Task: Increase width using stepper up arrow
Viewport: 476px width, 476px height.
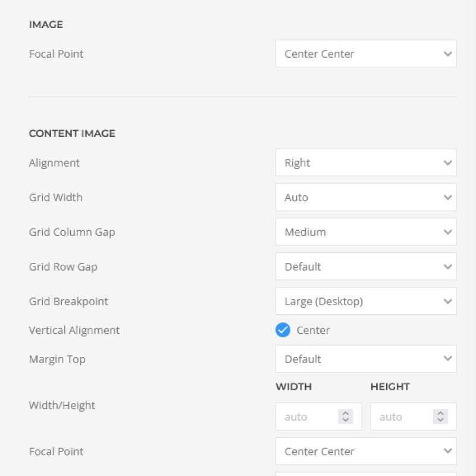Action: tap(346, 413)
